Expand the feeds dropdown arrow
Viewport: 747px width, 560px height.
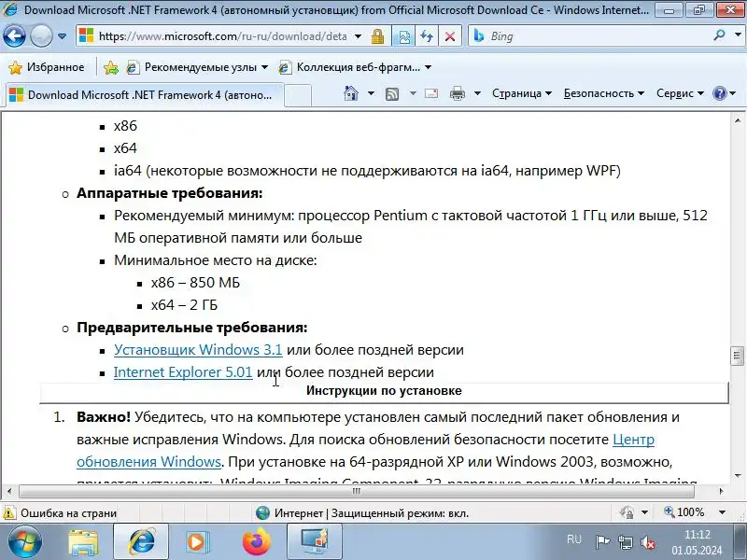pyautogui.click(x=413, y=93)
